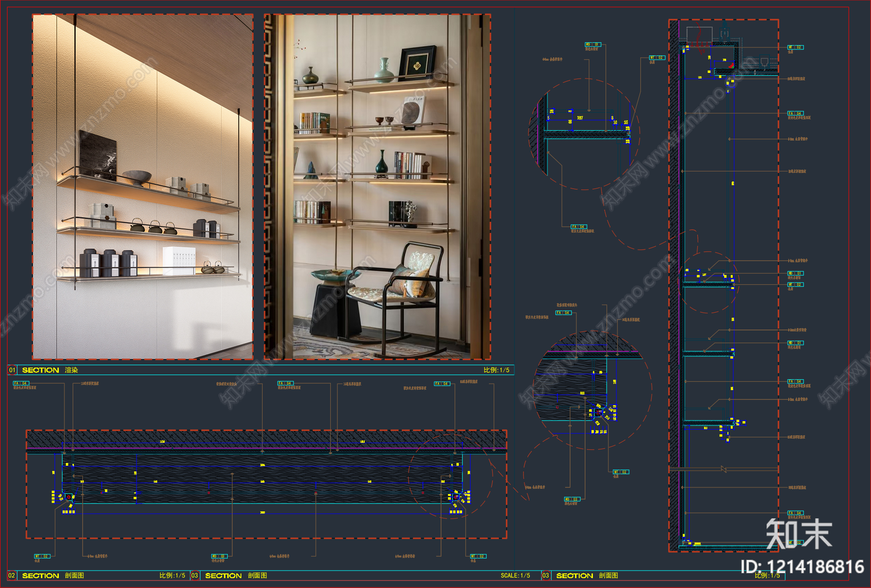This screenshot has width=871, height=588.
Task: Click the SCALE:1/5 label text
Action: (515, 575)
